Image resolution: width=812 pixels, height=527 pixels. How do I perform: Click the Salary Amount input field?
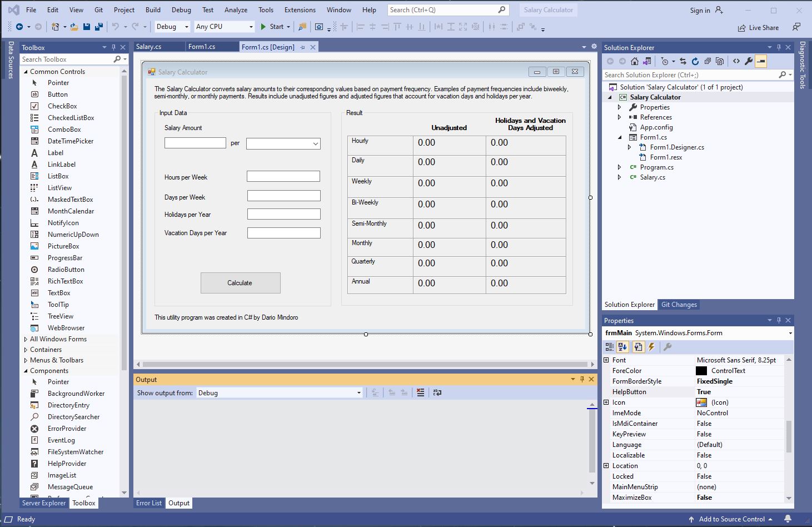coord(195,143)
